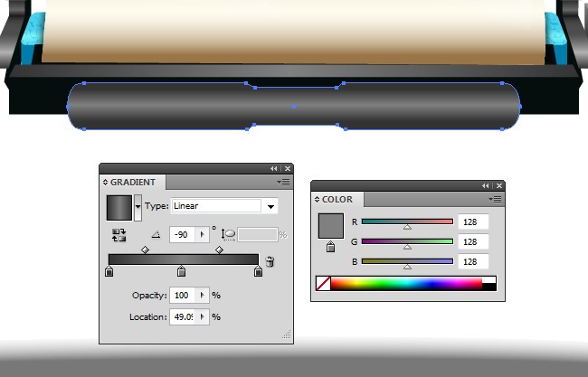The image size is (588, 377).
Task: Click the G value field showing 128
Action: coord(473,241)
